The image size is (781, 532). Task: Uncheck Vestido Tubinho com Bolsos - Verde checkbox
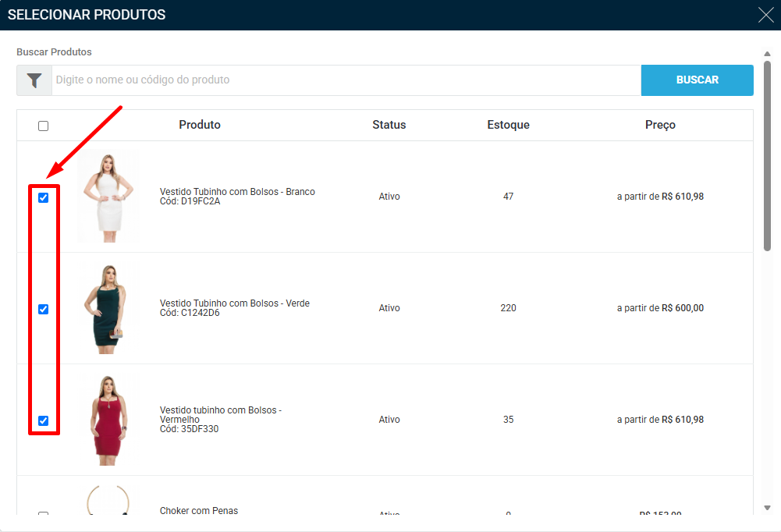pos(44,310)
